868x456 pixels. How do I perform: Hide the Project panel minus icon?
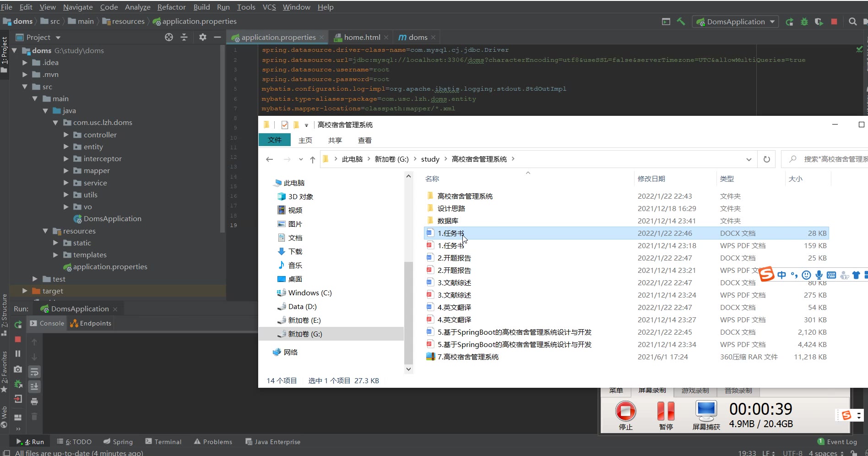pos(217,37)
